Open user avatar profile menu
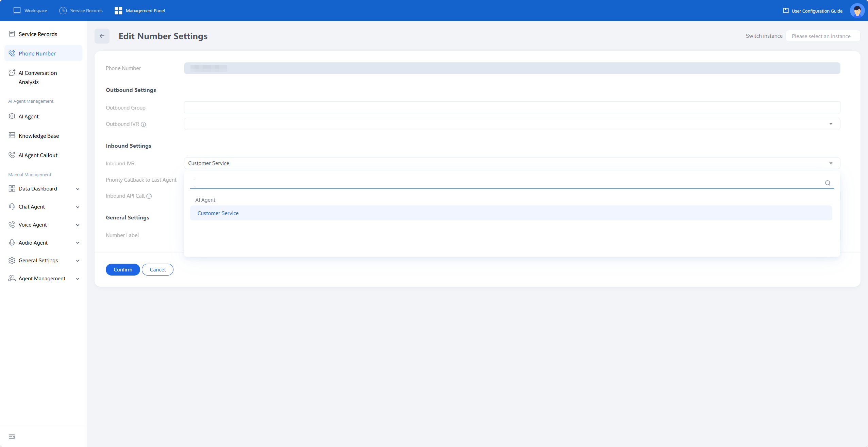This screenshot has width=868, height=447. (x=857, y=11)
